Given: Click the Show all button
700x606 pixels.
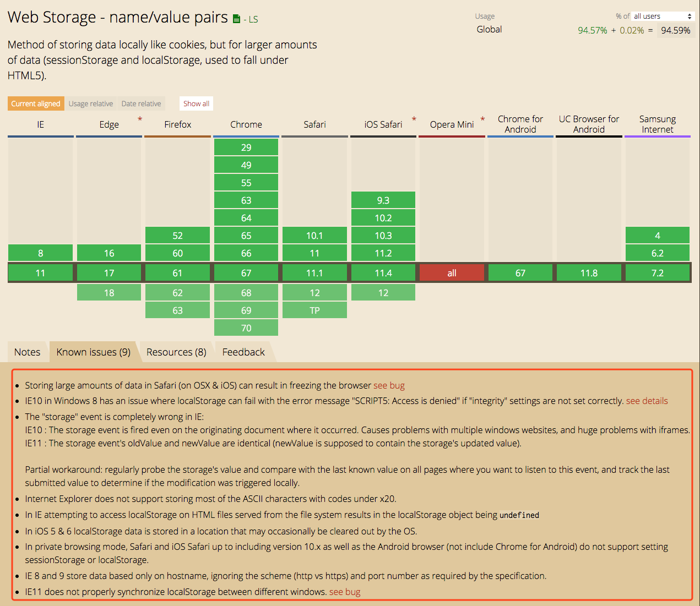Looking at the screenshot, I should 196,103.
